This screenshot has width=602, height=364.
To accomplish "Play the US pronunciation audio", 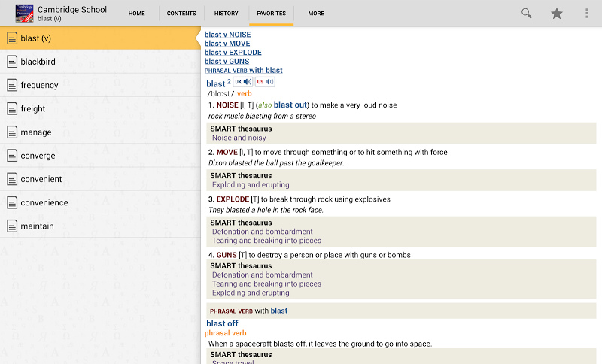I will click(x=265, y=82).
